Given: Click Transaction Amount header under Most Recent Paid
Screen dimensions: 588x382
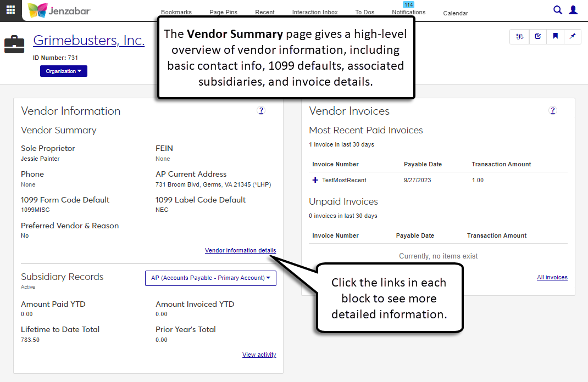Looking at the screenshot, I should pos(501,164).
